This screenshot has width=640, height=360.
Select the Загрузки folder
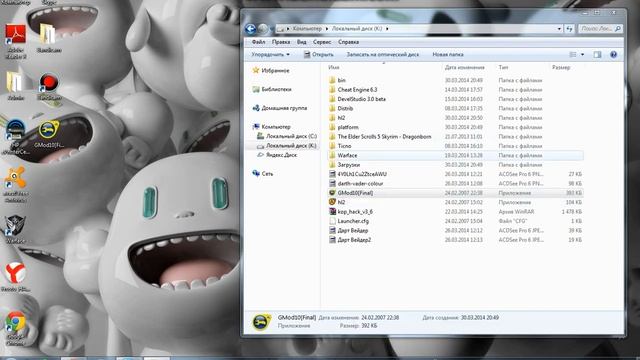pos(348,164)
